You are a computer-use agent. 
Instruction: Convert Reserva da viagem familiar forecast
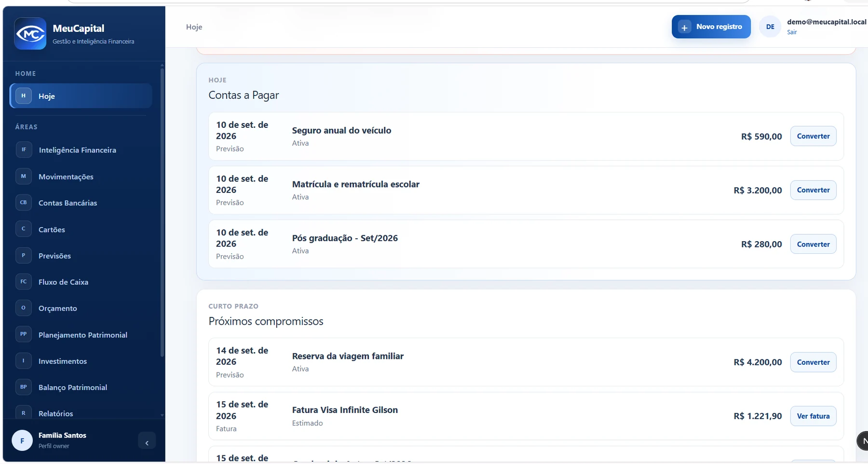(813, 362)
